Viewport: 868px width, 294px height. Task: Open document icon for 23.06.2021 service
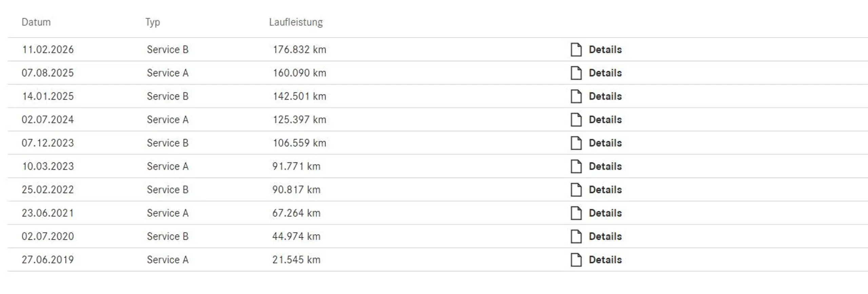pos(576,213)
